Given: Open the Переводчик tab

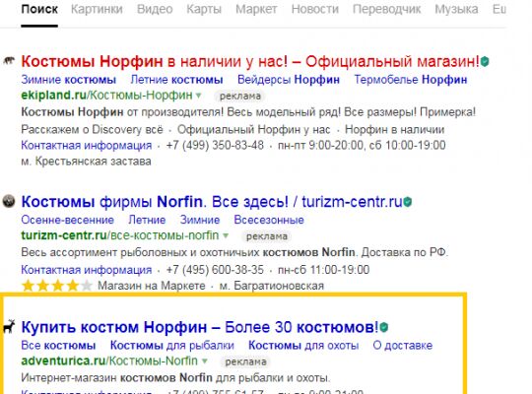Looking at the screenshot, I should pos(387,9).
